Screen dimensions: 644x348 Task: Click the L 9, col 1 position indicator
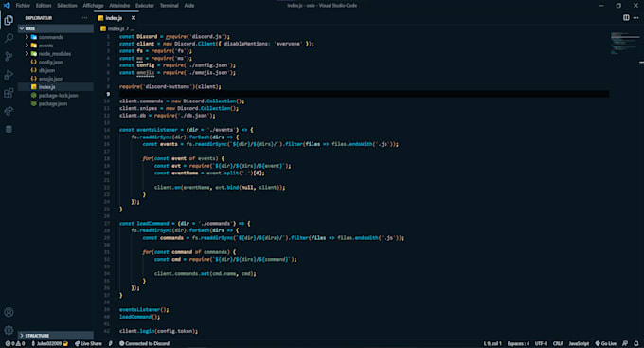point(492,343)
